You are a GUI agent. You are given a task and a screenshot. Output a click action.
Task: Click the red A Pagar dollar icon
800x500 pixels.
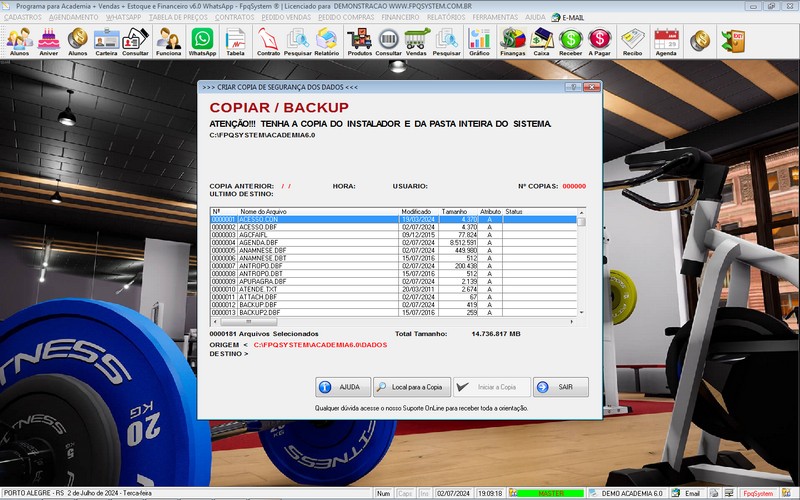[599, 41]
